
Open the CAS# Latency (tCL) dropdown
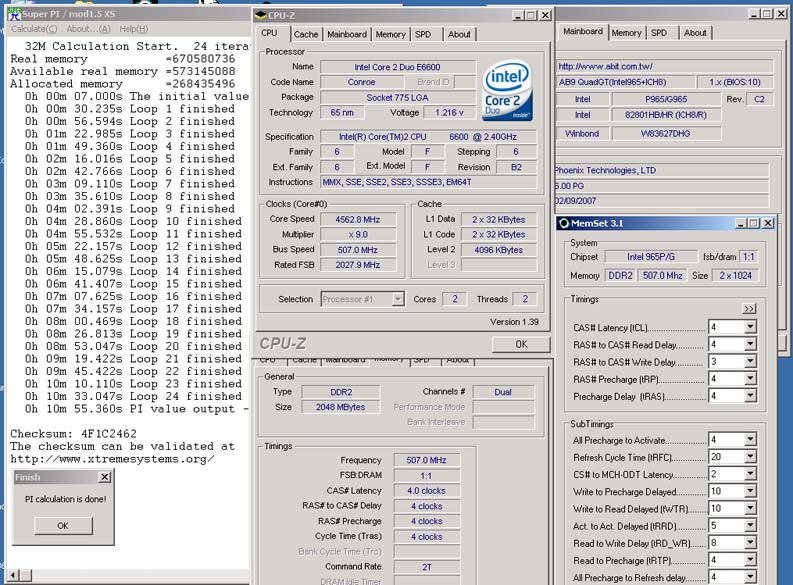pos(750,327)
